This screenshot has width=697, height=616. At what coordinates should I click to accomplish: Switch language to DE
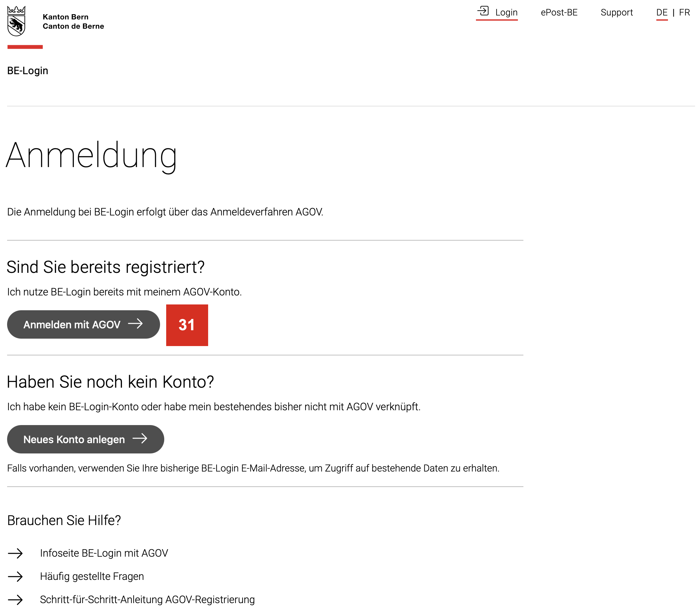coord(662,12)
